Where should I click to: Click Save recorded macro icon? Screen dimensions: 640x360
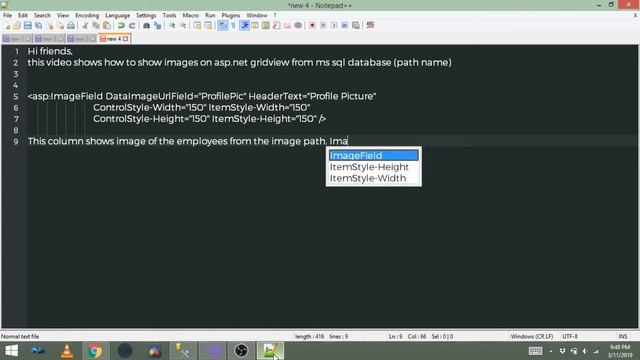pos(356,26)
